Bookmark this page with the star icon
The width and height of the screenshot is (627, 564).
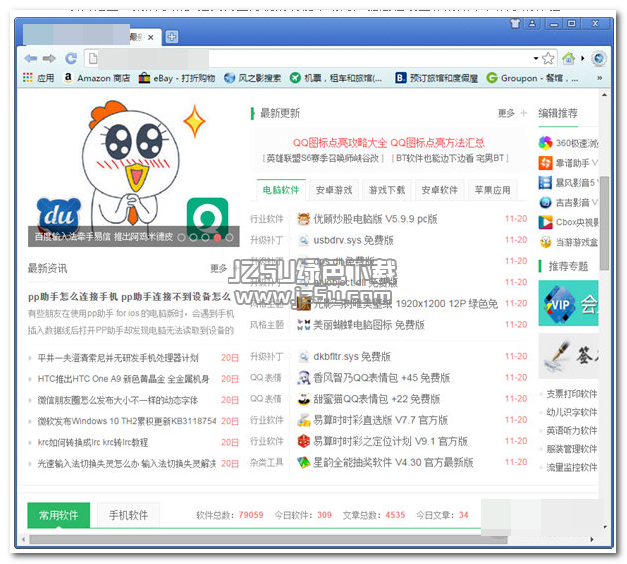[x=548, y=58]
